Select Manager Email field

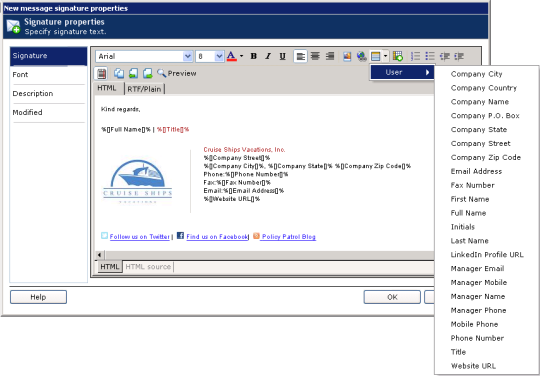coord(477,269)
